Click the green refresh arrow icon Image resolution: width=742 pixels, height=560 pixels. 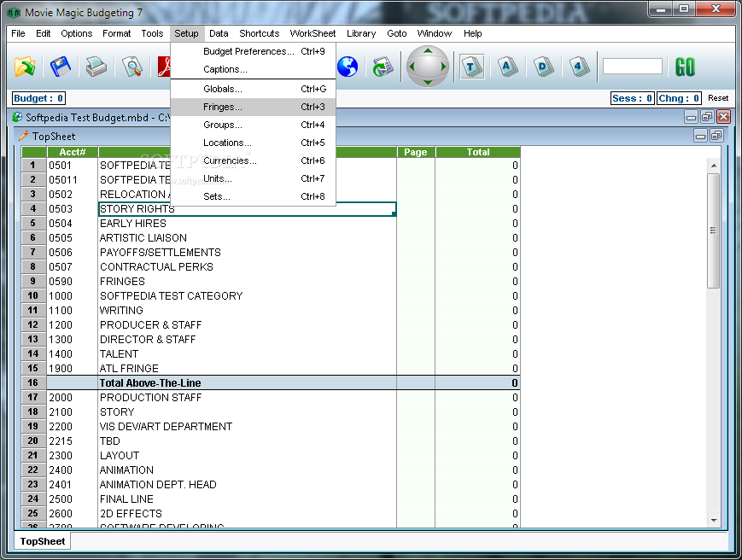tap(383, 67)
